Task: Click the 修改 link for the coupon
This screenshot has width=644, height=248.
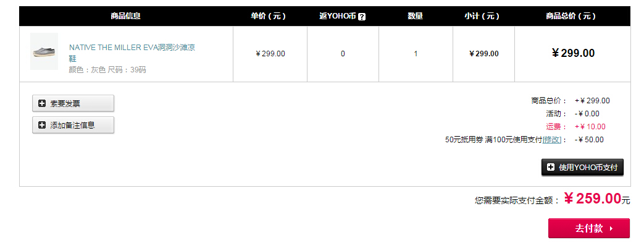Action: coord(551,140)
